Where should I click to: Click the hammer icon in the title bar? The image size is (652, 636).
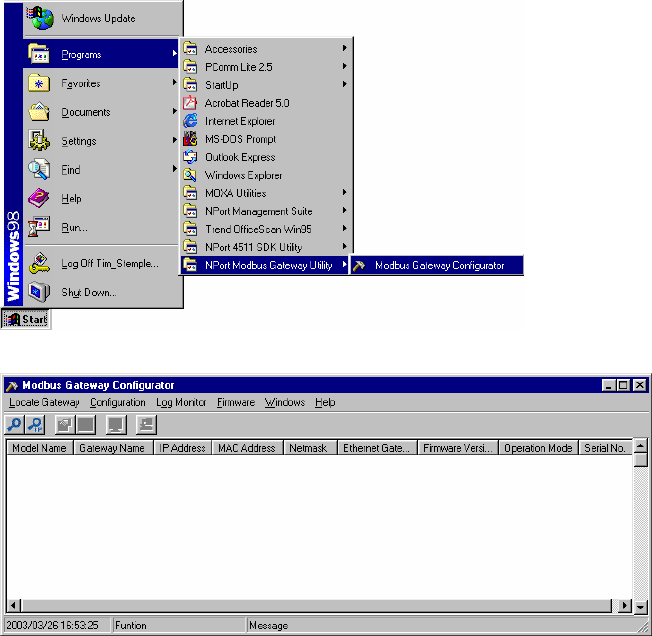click(x=12, y=386)
